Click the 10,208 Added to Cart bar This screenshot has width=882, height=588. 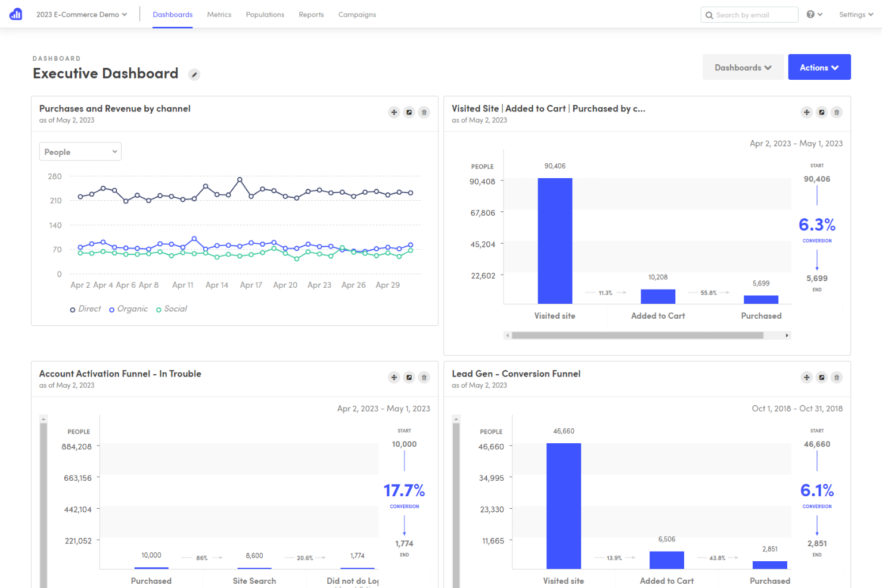tap(658, 297)
